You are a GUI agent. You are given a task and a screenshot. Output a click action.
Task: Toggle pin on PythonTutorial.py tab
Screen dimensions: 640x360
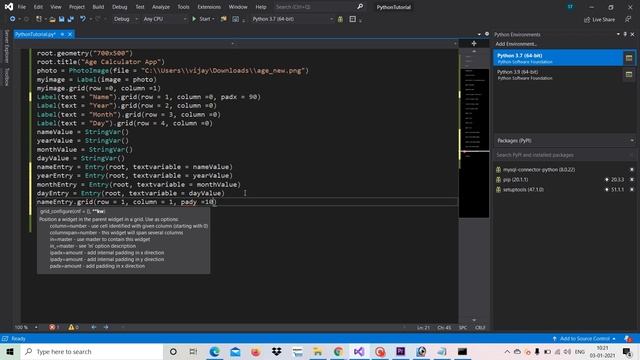[62, 34]
